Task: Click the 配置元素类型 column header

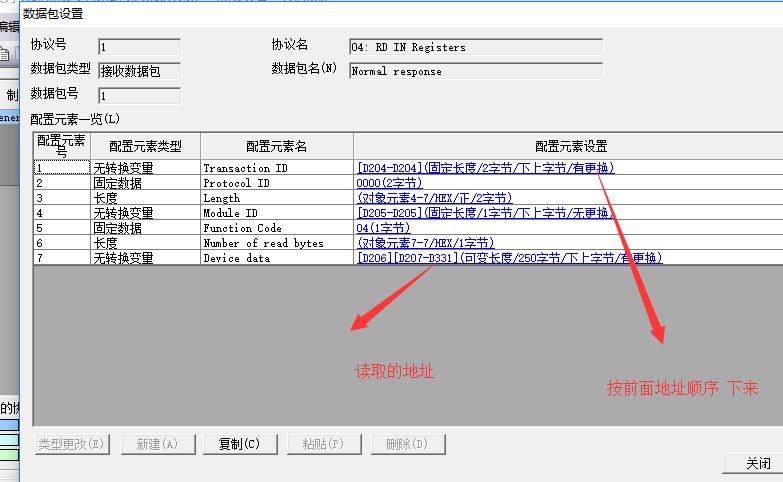Action: coord(145,146)
